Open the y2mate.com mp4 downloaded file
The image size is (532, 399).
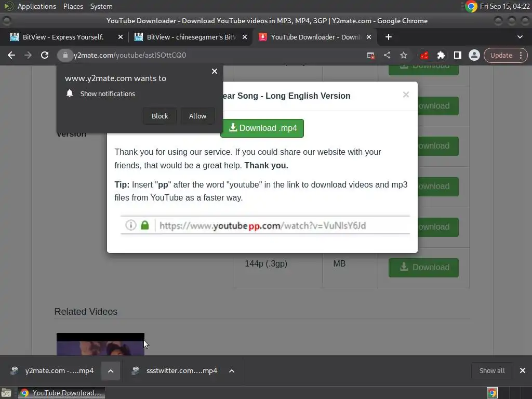point(52,370)
